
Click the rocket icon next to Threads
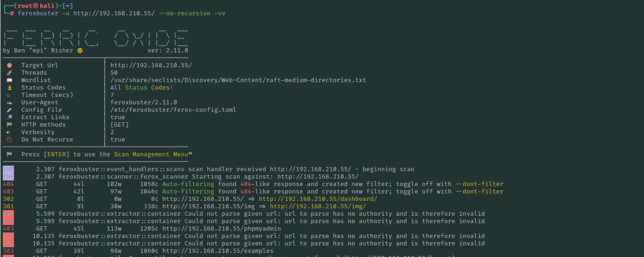tap(9, 73)
